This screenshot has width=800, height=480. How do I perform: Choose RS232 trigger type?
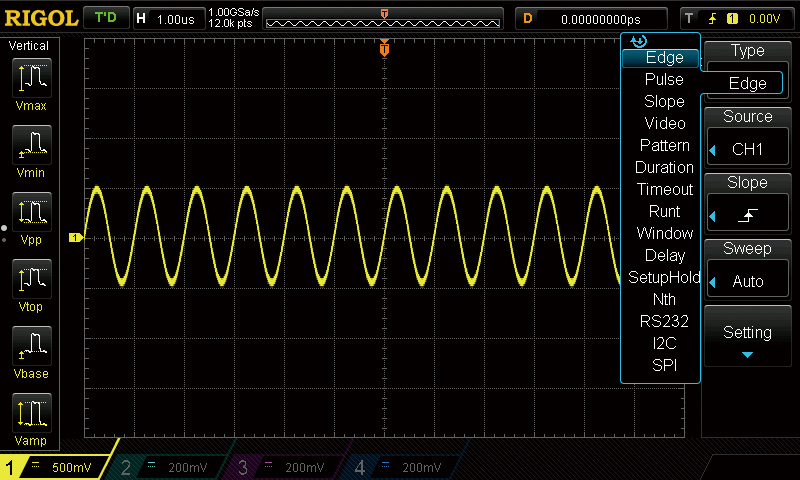(664, 322)
